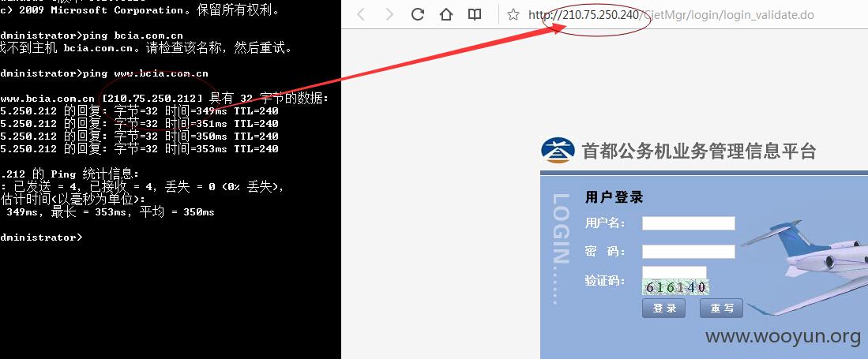Click the 用户登录 heading
This screenshot has width=868, height=359.
614,197
